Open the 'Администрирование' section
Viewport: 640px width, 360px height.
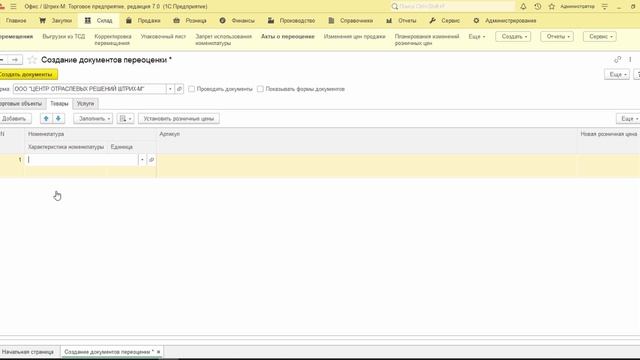click(x=504, y=20)
